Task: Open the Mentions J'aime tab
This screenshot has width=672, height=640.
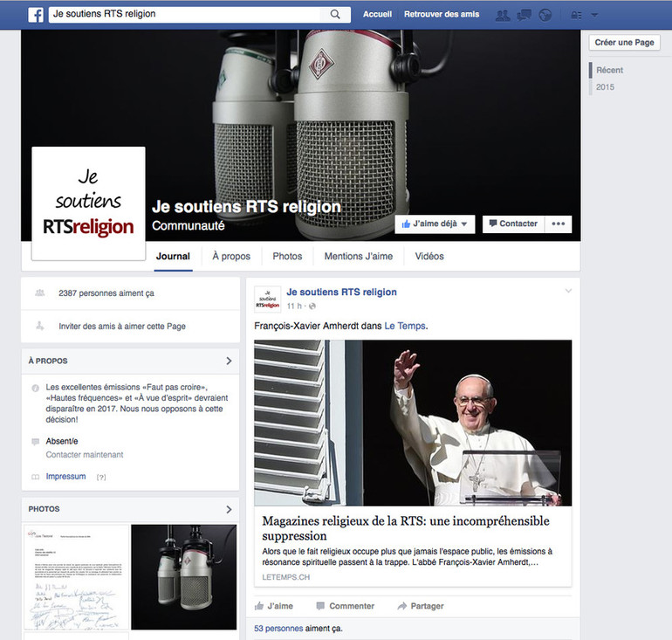Action: (359, 257)
